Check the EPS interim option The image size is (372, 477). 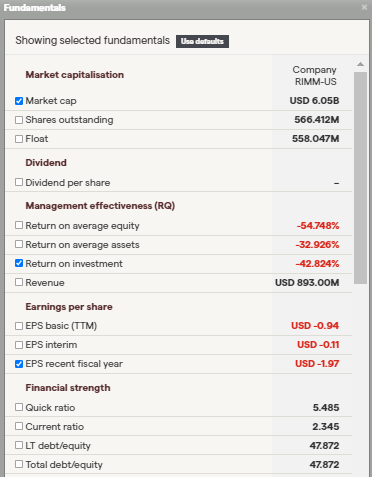tap(19, 345)
